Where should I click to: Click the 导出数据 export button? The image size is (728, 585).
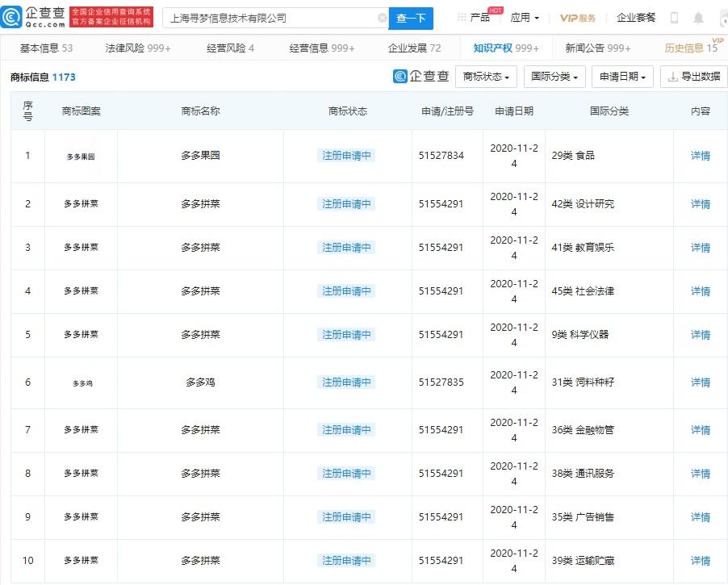(x=693, y=77)
